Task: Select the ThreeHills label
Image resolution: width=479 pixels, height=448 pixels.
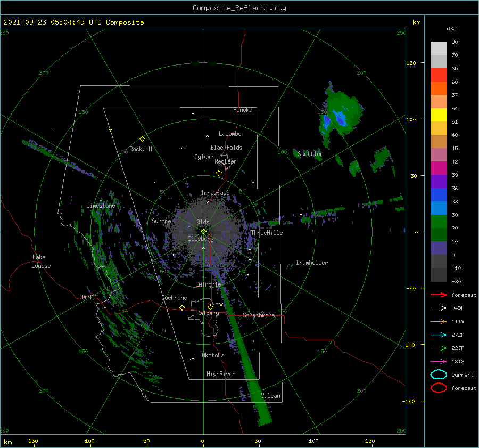Action: tap(267, 233)
